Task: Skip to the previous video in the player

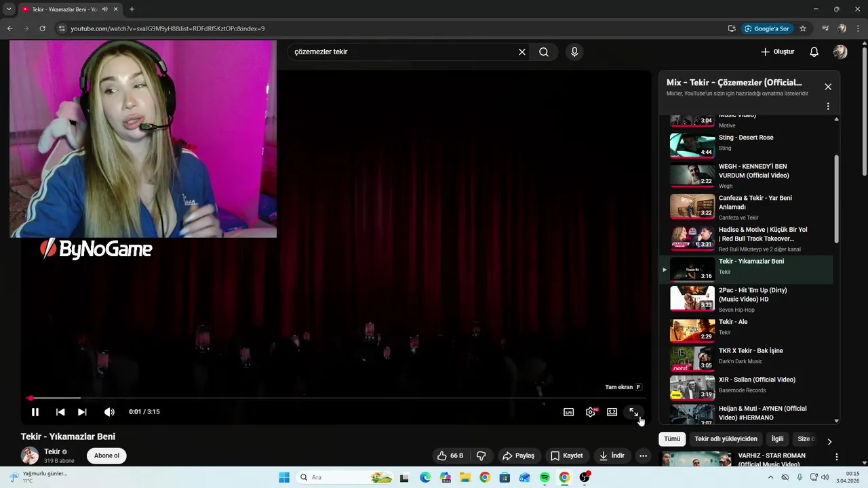Action: pyautogui.click(x=60, y=412)
